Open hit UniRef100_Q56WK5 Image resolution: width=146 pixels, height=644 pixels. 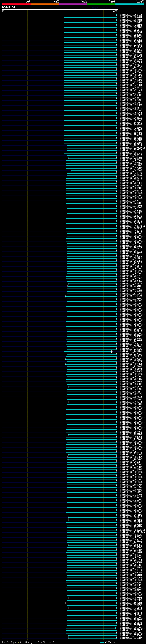tap(131, 22)
